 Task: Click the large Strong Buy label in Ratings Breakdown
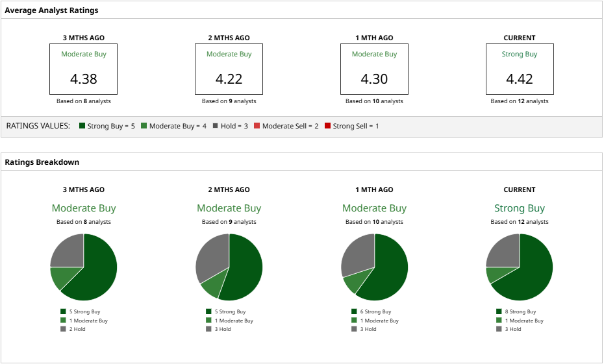(520, 208)
